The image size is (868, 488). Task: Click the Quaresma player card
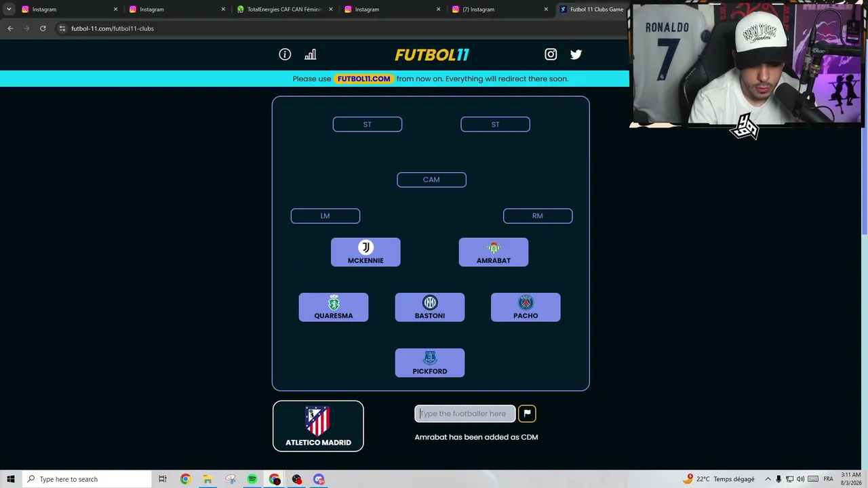[334, 307]
